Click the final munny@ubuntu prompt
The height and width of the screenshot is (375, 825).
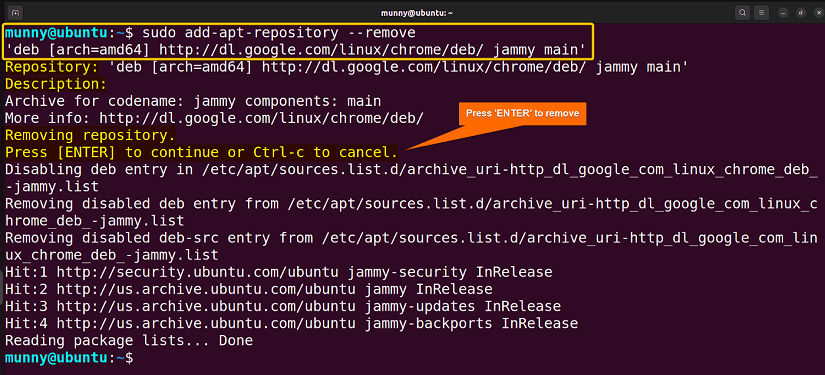click(69, 358)
